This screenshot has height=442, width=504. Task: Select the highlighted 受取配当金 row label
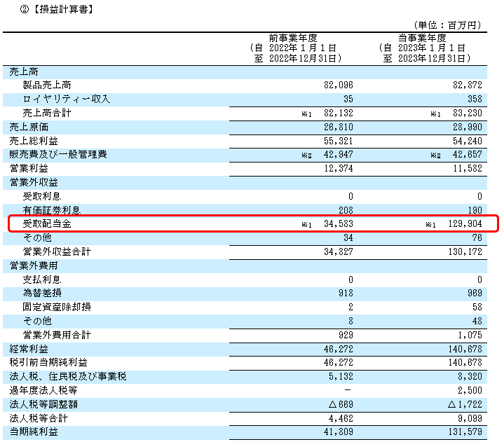click(x=47, y=224)
